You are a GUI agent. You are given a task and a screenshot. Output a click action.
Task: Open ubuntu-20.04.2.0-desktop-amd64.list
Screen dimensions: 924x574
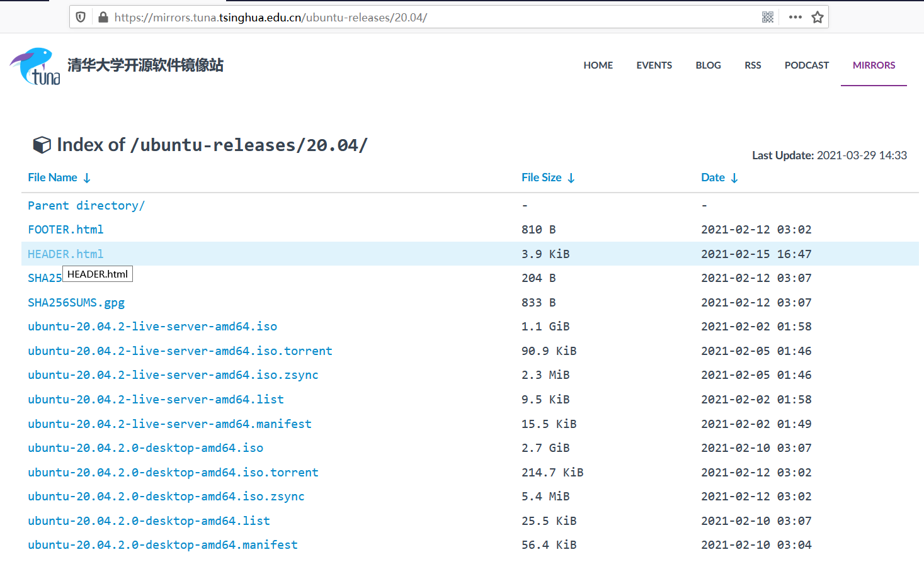tap(149, 521)
